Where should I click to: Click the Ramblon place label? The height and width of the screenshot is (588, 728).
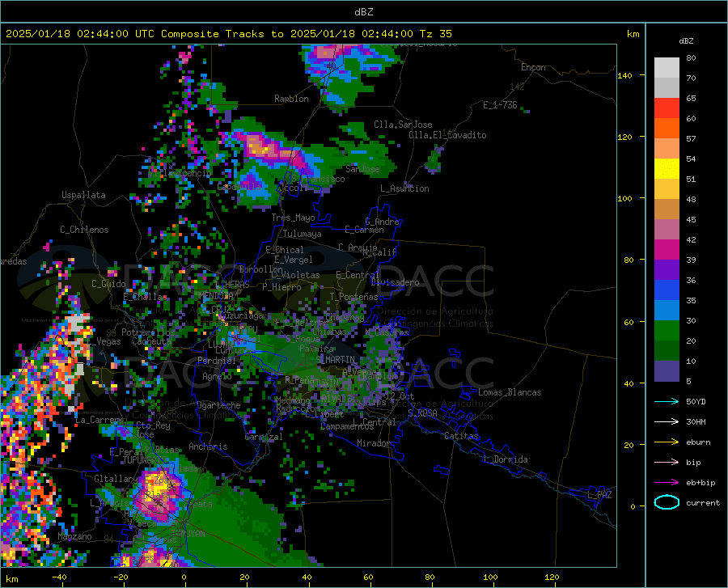click(x=291, y=99)
